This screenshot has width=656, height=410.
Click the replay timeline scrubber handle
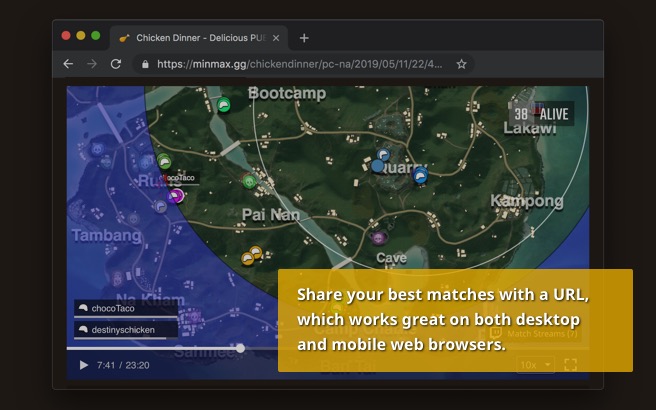pyautogui.click(x=240, y=348)
